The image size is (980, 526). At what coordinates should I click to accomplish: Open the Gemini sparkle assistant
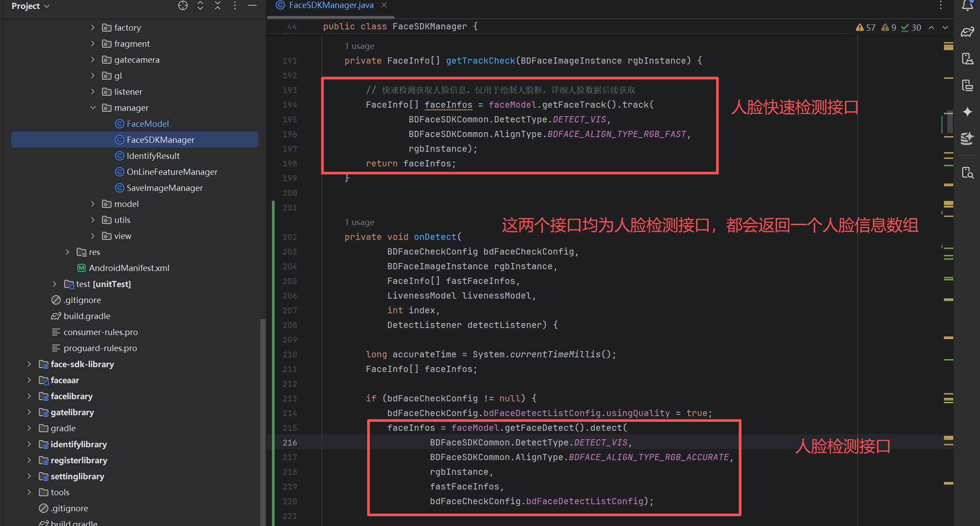[x=967, y=112]
